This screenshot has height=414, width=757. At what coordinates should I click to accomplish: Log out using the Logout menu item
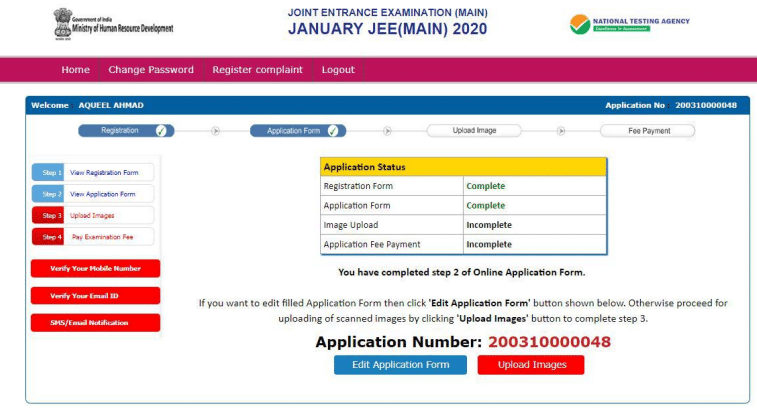pos(338,70)
